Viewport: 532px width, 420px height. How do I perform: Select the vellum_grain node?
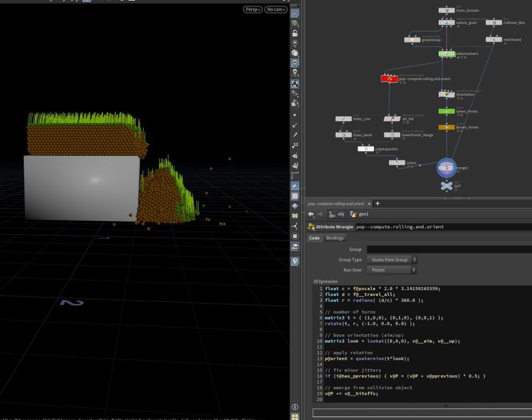point(446,22)
